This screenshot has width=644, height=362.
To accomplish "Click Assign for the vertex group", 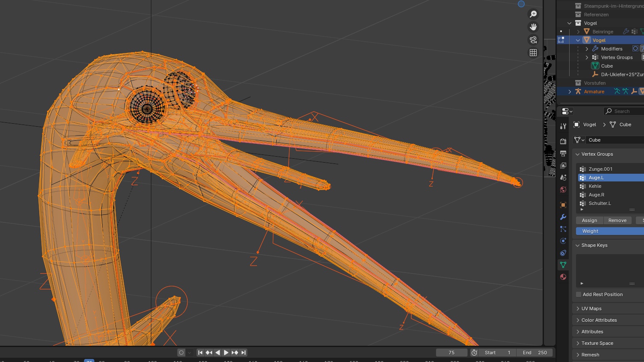I will click(x=590, y=220).
